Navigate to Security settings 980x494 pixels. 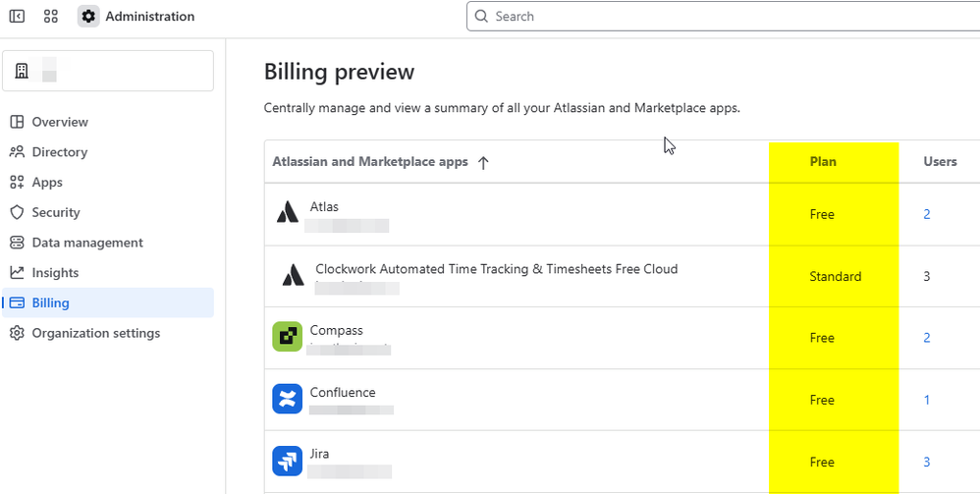(107, 212)
